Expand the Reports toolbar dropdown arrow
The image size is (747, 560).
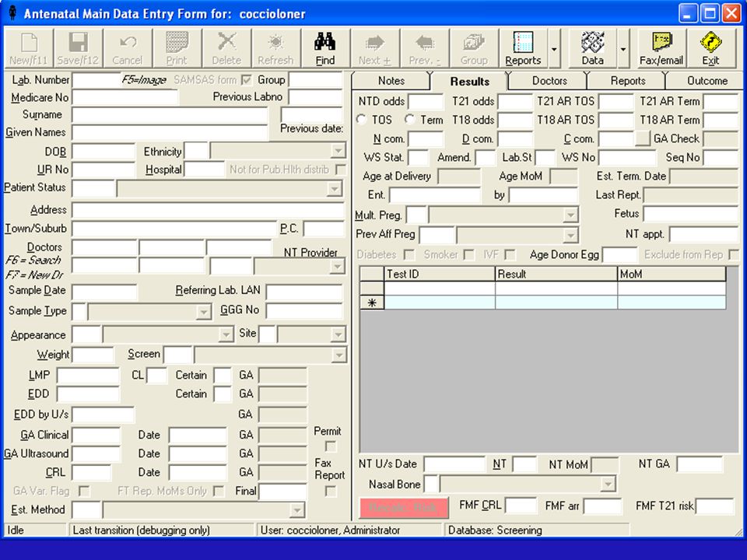click(554, 48)
